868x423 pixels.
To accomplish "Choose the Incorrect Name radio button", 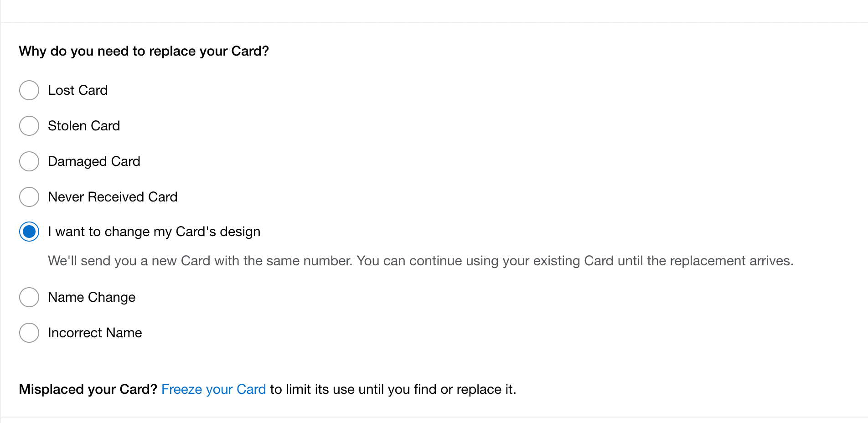I will [x=29, y=333].
